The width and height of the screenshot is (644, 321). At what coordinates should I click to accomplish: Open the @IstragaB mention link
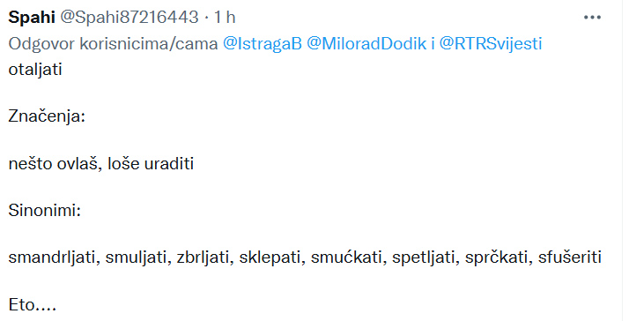click(262, 43)
